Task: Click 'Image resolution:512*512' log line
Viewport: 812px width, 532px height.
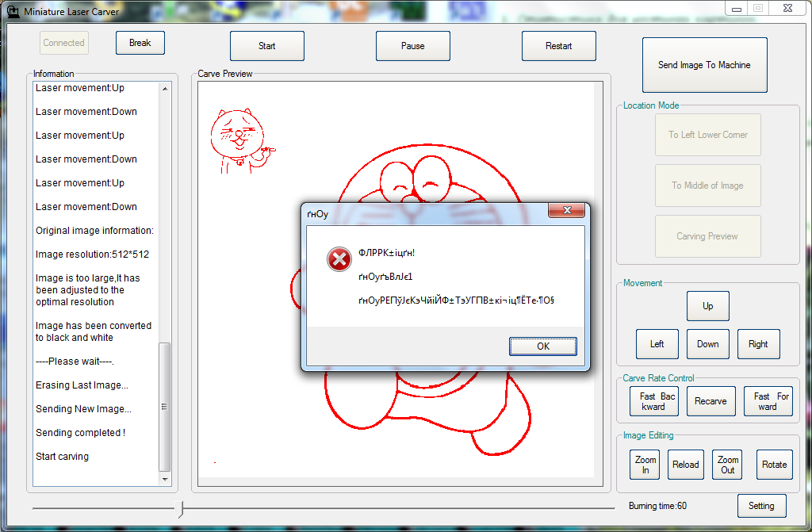Action: pos(92,255)
